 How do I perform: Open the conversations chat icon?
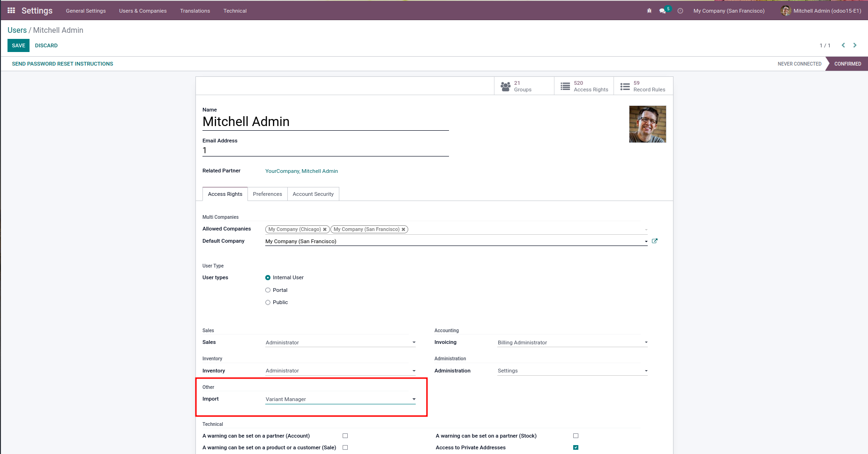[x=663, y=11]
